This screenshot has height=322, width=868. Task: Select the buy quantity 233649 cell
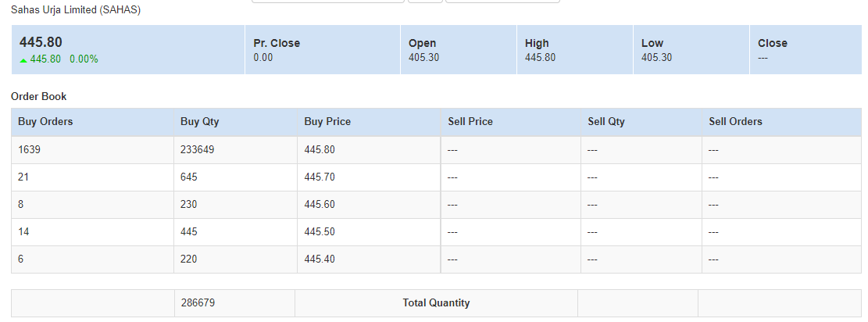[197, 150]
